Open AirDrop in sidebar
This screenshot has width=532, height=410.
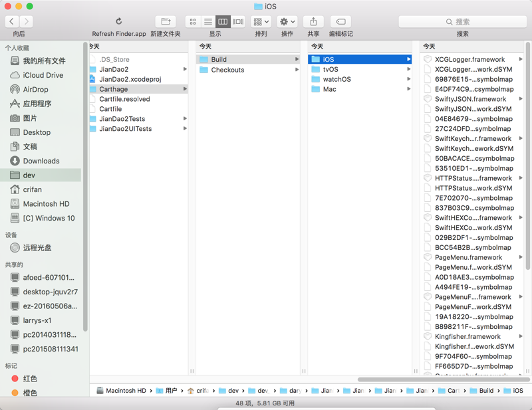(x=41, y=90)
